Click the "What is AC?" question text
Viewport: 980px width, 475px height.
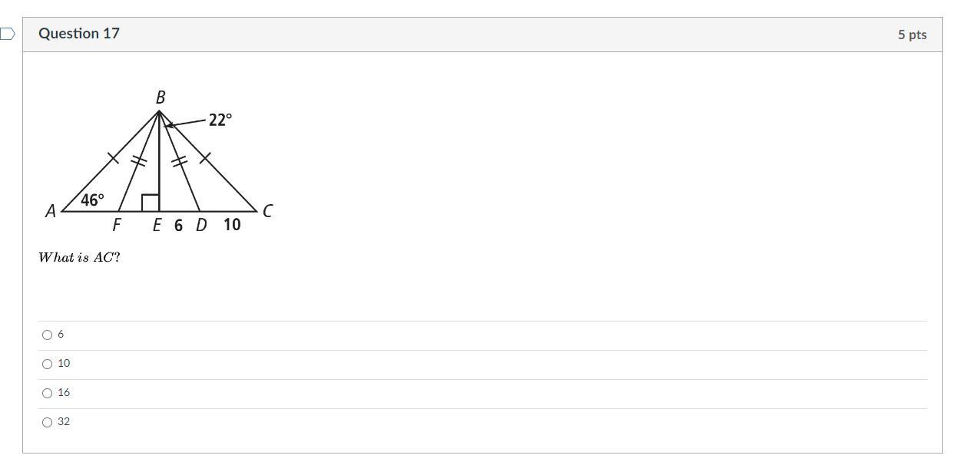(79, 258)
